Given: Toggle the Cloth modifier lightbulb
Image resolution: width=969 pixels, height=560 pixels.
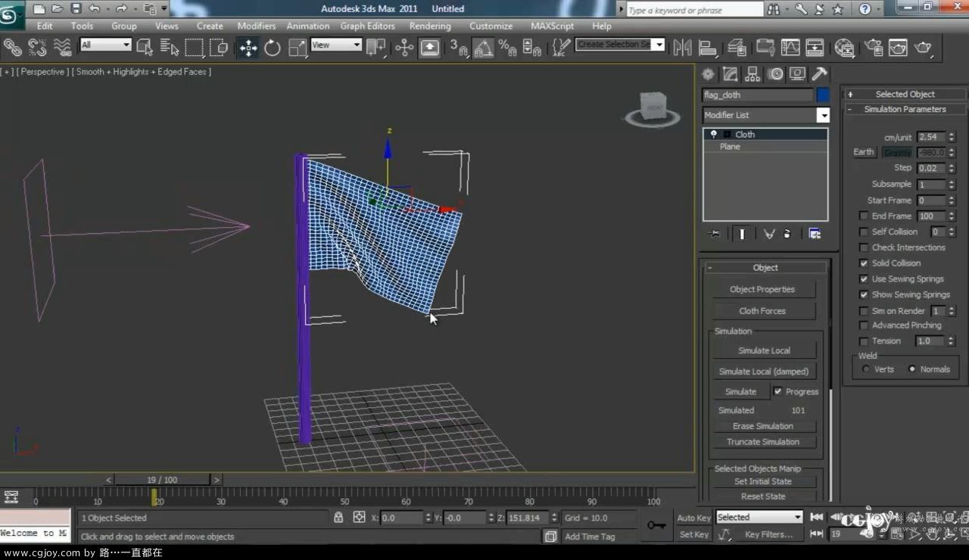Looking at the screenshot, I should (713, 134).
